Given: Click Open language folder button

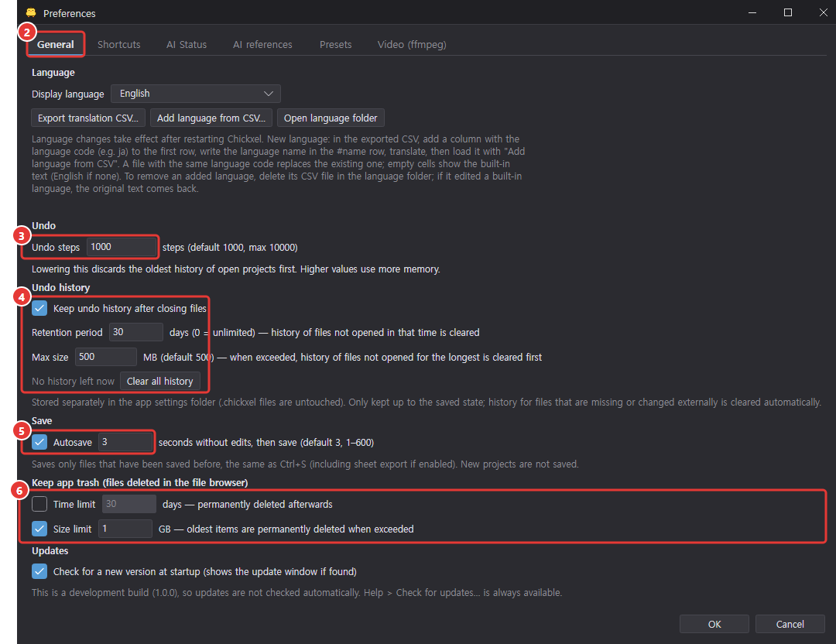Looking at the screenshot, I should (x=331, y=118).
